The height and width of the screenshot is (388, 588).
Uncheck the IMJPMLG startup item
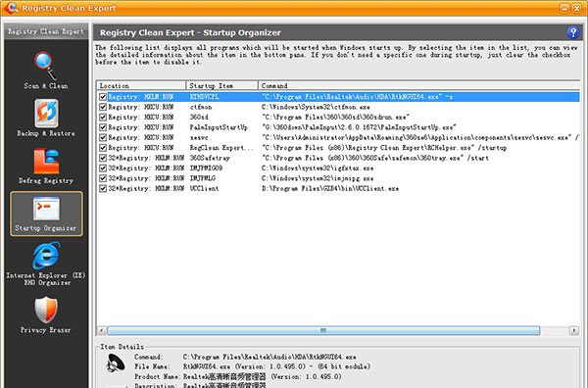[x=103, y=178]
